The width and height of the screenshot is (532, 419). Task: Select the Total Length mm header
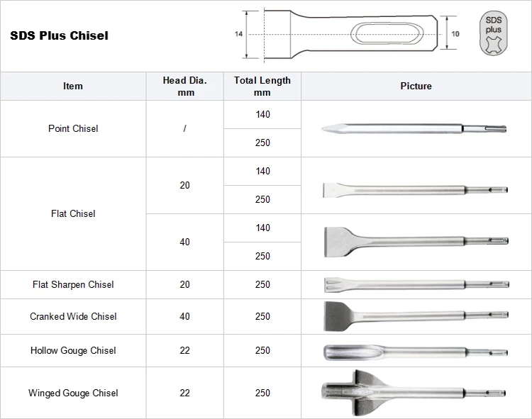tap(262, 86)
